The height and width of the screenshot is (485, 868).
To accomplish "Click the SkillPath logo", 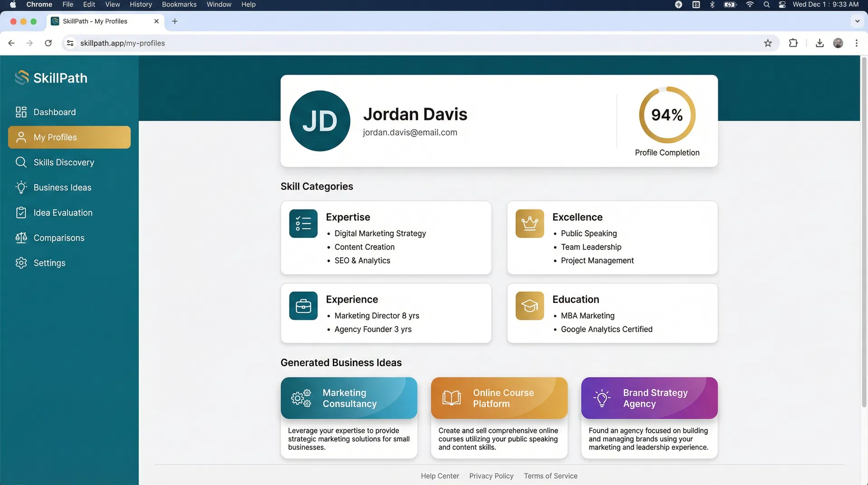I will [51, 77].
